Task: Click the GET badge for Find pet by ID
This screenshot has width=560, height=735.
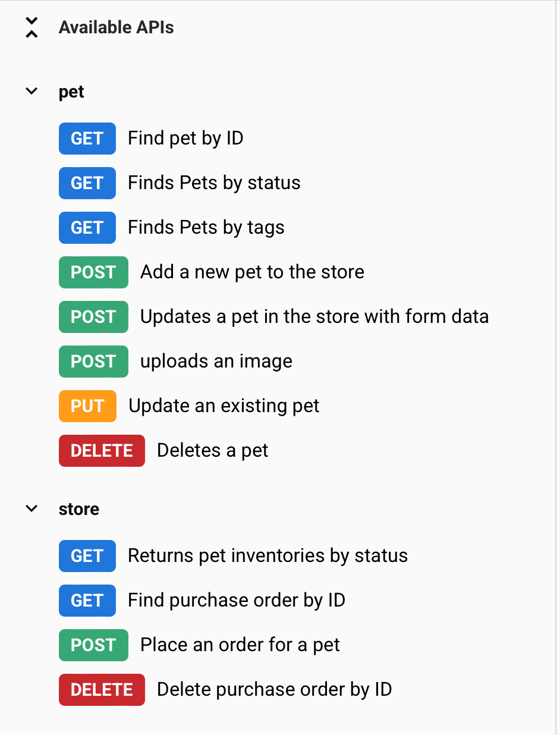Action: 87,138
